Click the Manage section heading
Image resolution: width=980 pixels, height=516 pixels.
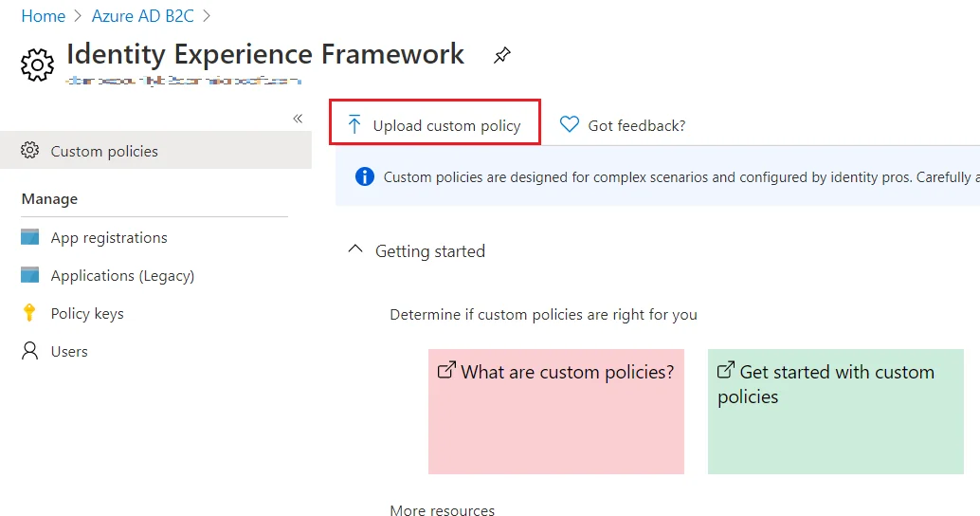click(49, 199)
